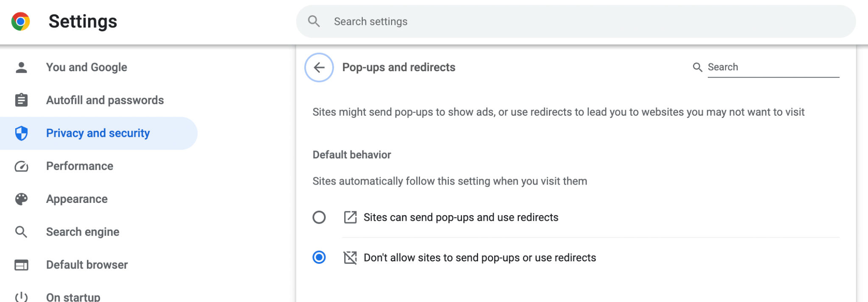Viewport: 868px width, 302px height.
Task: Click the Privacy and security shield icon
Action: (x=21, y=133)
